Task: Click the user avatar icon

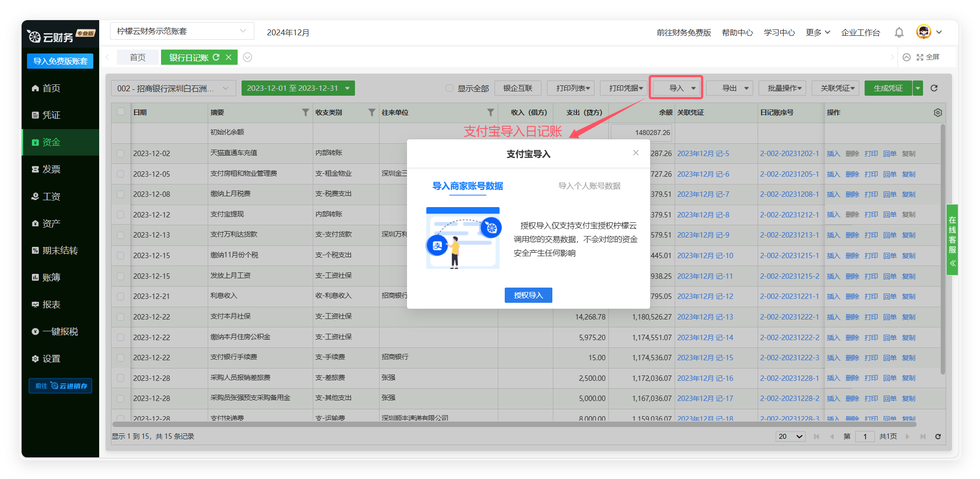Action: (x=924, y=32)
